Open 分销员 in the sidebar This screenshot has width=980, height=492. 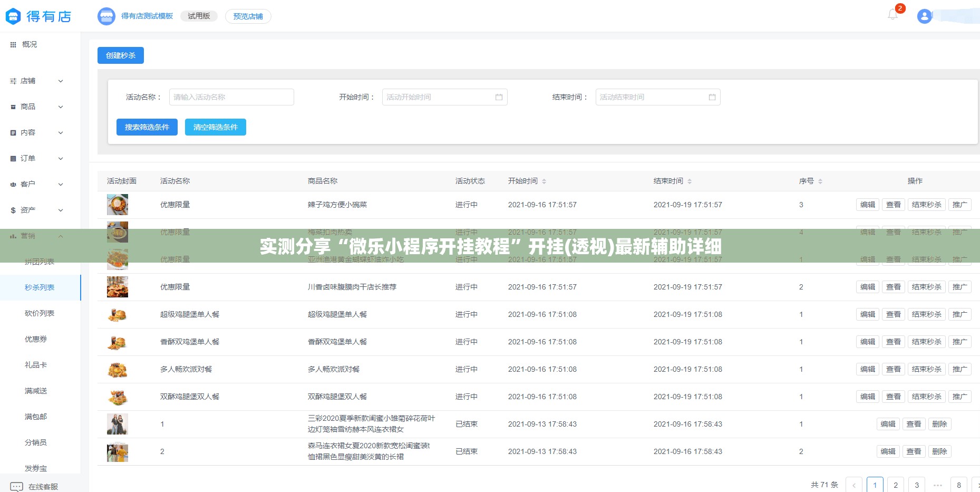pos(36,442)
